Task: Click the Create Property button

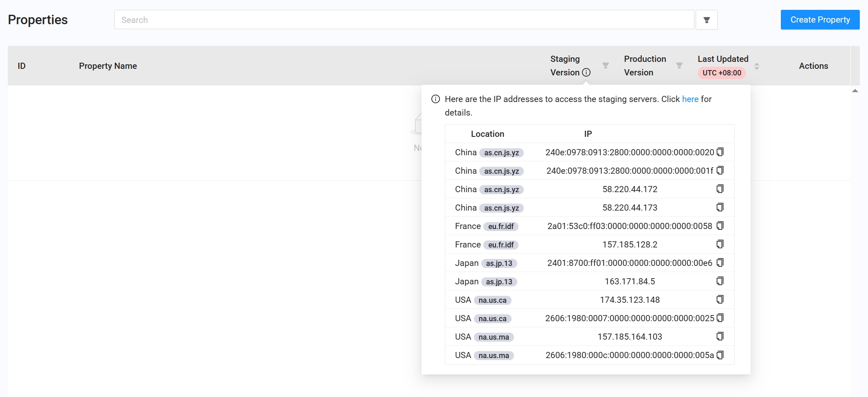Action: [x=820, y=19]
